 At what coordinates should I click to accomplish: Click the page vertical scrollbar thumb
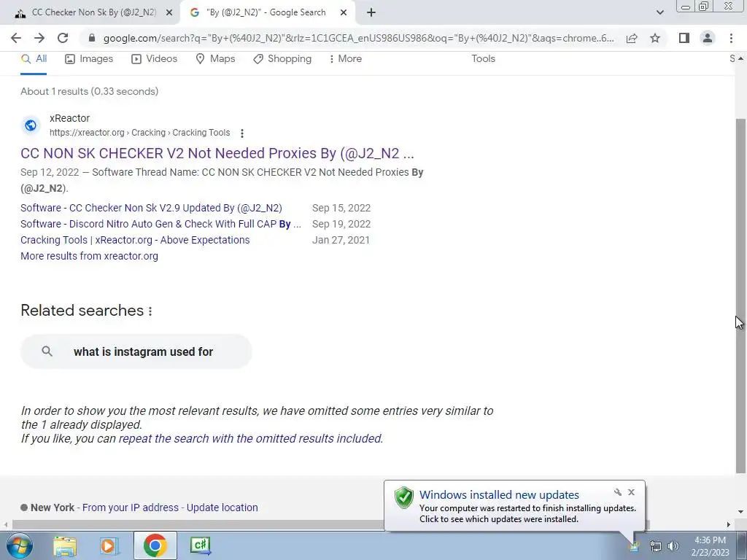tap(740, 295)
